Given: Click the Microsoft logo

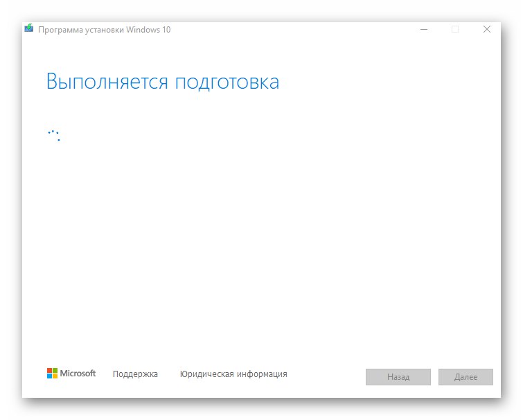Looking at the screenshot, I should 71,374.
